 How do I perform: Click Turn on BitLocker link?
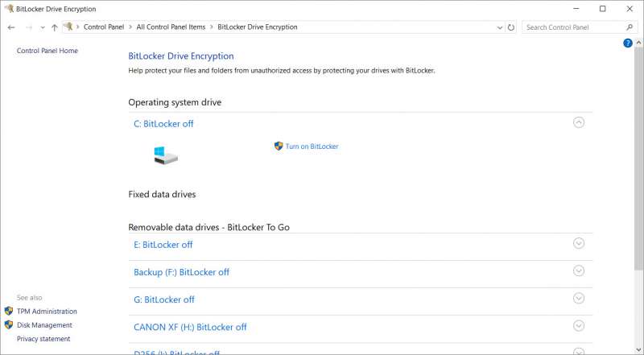coord(312,147)
